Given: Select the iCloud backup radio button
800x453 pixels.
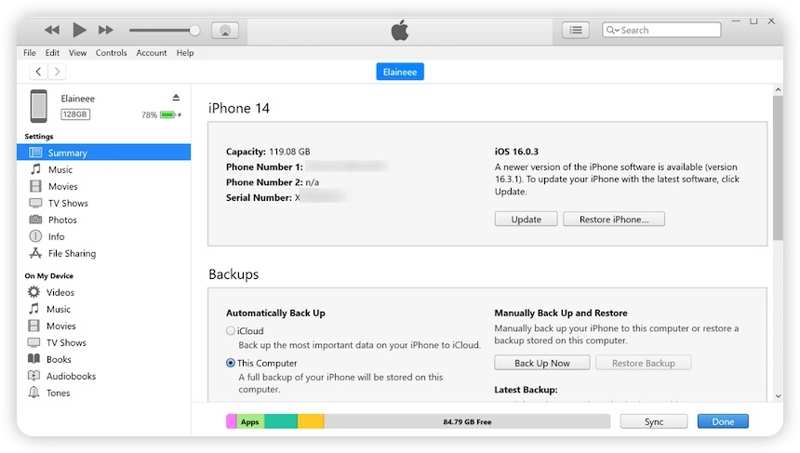Looking at the screenshot, I should point(231,331).
